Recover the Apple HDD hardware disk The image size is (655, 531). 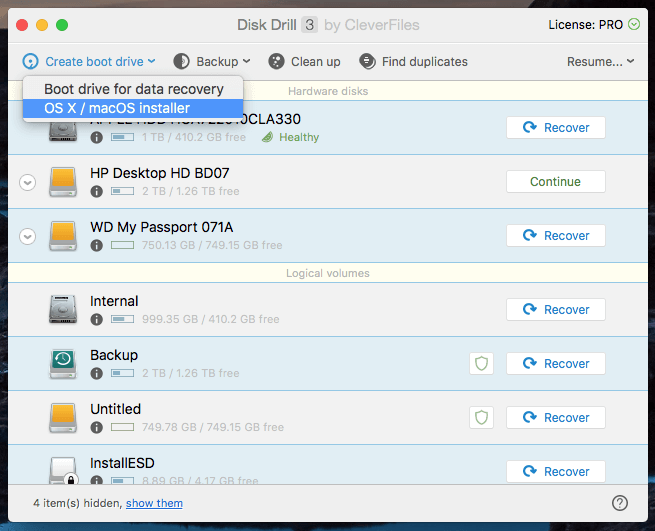[x=556, y=127]
